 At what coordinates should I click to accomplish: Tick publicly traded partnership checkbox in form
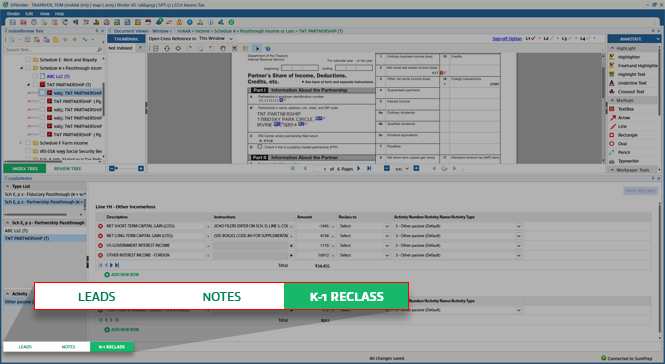(x=260, y=147)
